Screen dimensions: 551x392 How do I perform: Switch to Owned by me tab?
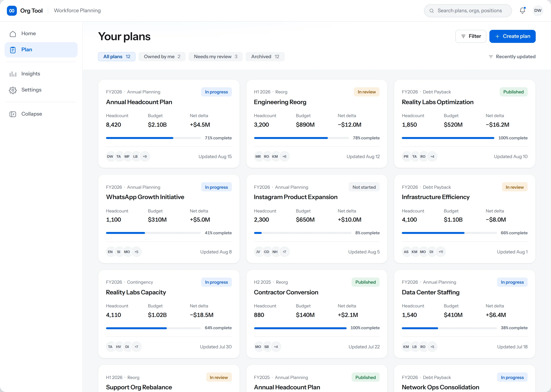tap(162, 56)
